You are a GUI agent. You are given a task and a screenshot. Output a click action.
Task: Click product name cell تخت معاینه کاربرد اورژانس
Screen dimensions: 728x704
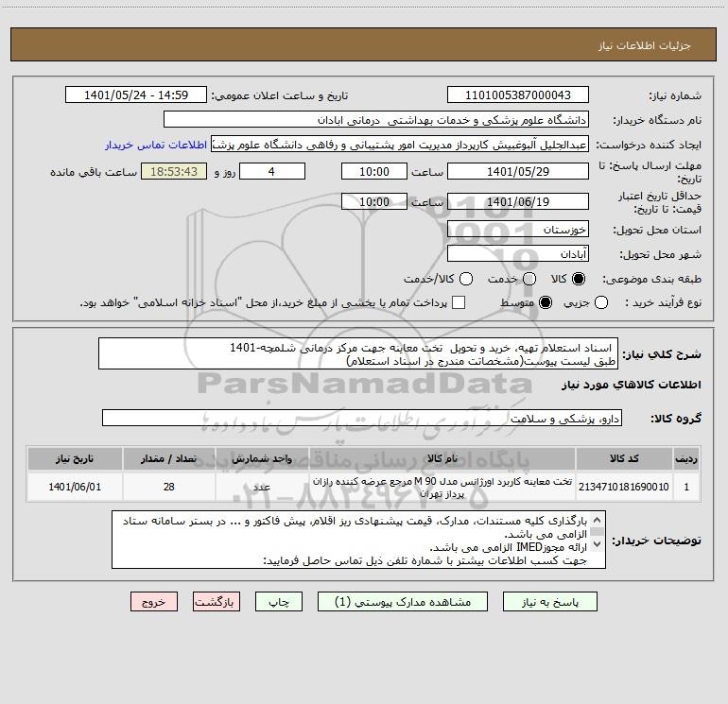click(x=442, y=487)
